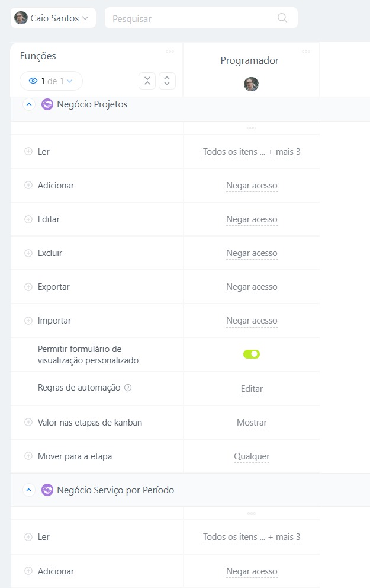This screenshot has width=370, height=588.
Task: Click the Programador role avatar icon
Action: point(251,84)
